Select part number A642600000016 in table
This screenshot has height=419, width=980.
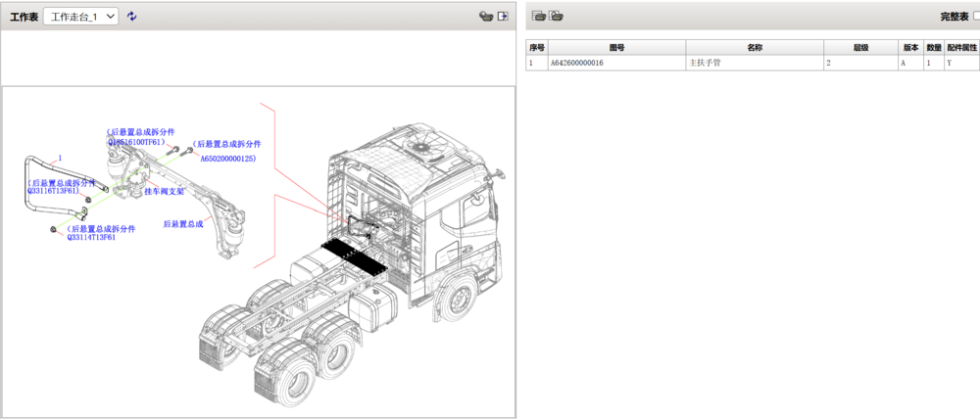pyautogui.click(x=577, y=63)
